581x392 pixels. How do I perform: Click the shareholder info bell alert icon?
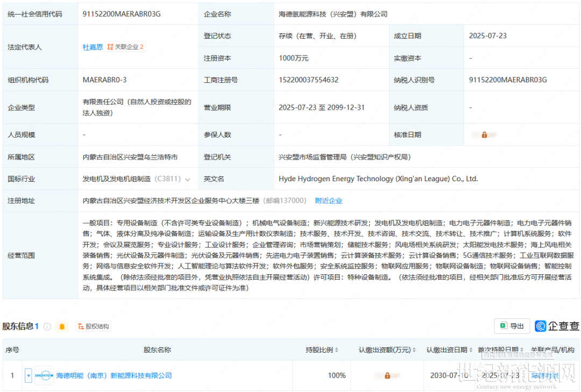(62, 326)
